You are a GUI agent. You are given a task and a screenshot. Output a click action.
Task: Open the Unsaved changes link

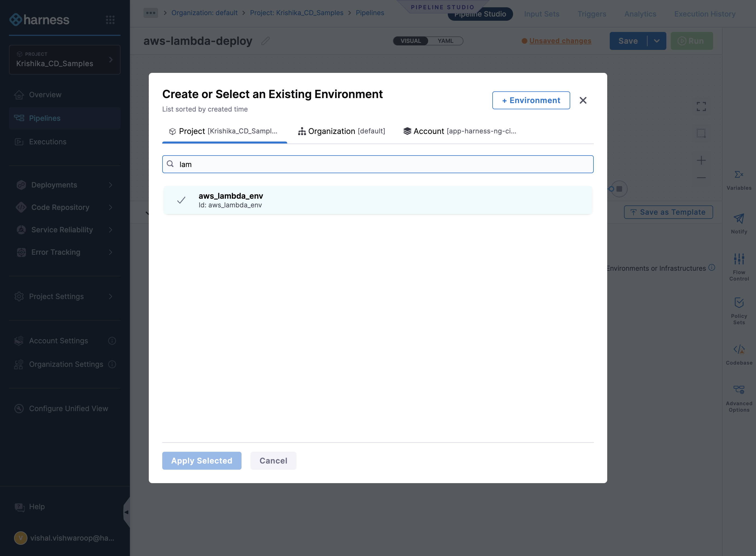coord(560,41)
